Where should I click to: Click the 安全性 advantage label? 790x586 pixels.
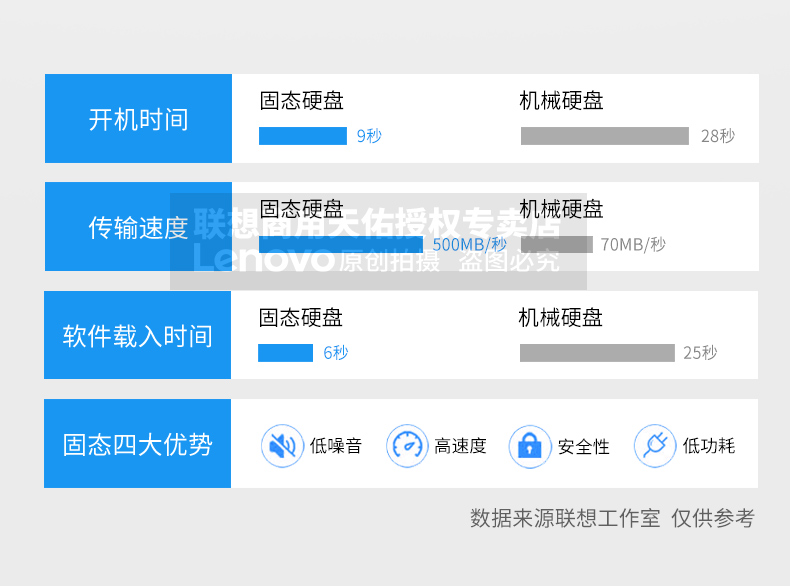(x=584, y=446)
